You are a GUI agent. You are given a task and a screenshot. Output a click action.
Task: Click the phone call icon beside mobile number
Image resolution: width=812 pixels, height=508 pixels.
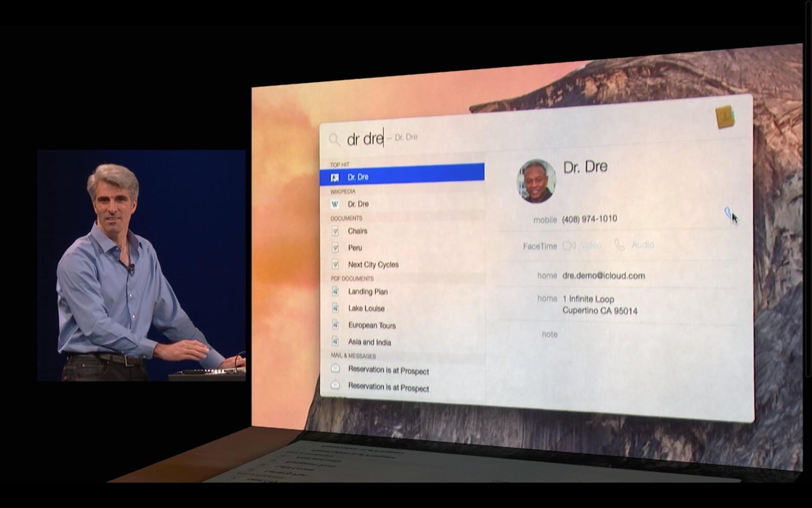727,212
